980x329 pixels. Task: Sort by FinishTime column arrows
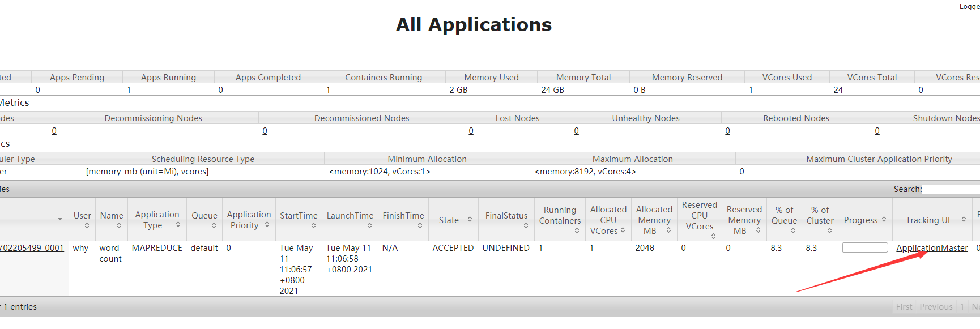tap(420, 225)
